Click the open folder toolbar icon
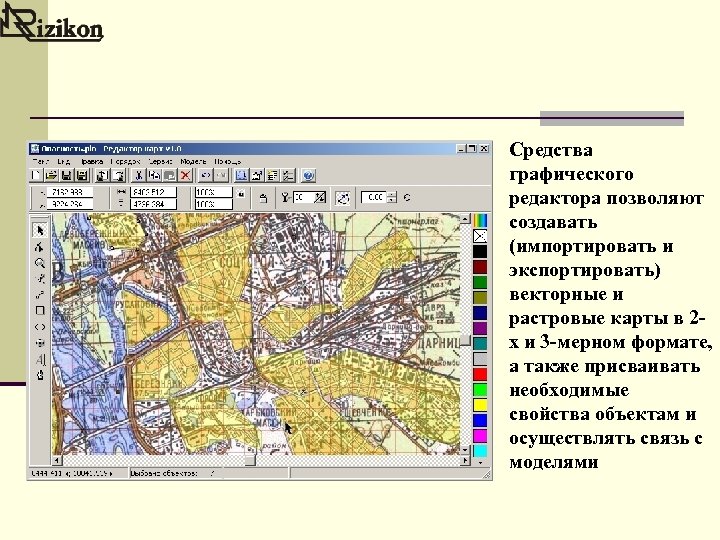This screenshot has width=720, height=540. (51, 175)
